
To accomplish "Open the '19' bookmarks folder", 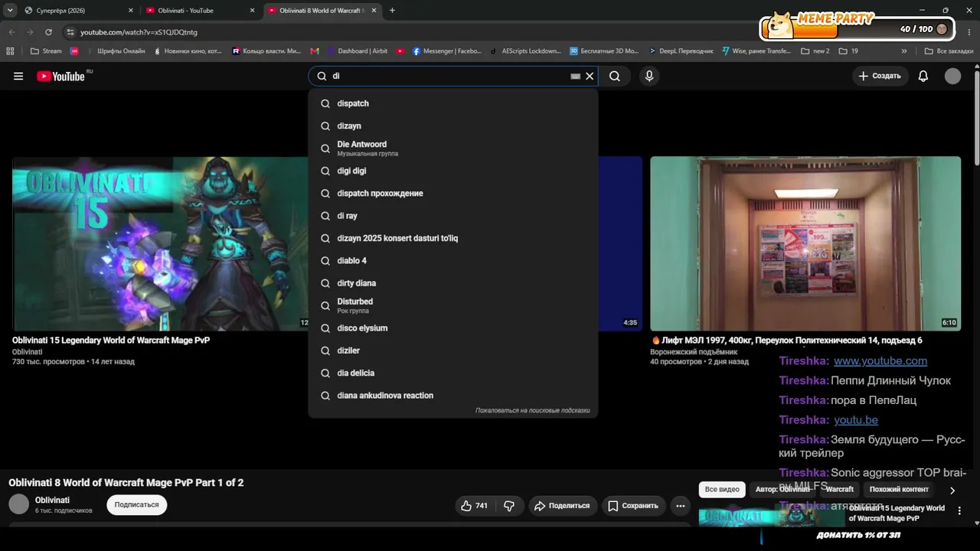I will (x=848, y=51).
